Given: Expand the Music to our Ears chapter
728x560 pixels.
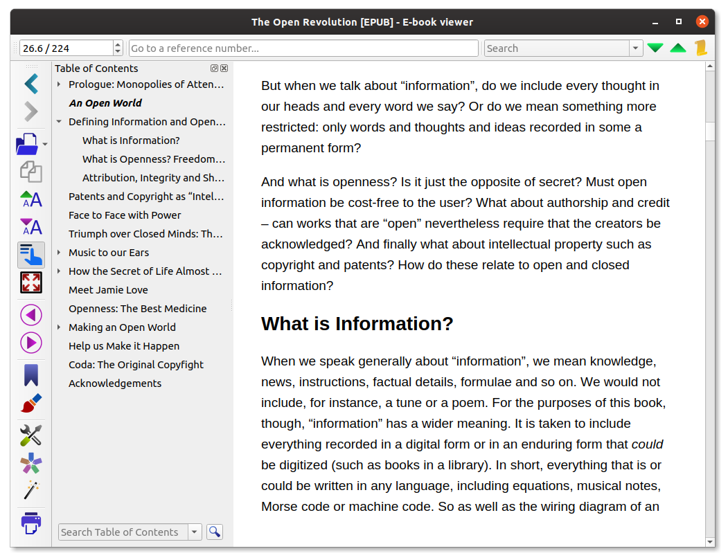Looking at the screenshot, I should coord(59,253).
